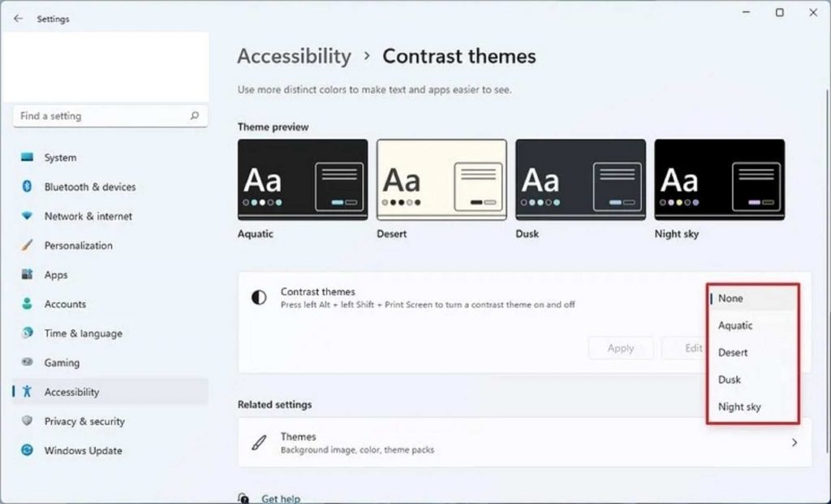Click the Personalization paintbrush icon
The height and width of the screenshot is (504, 831).
coord(28,245)
